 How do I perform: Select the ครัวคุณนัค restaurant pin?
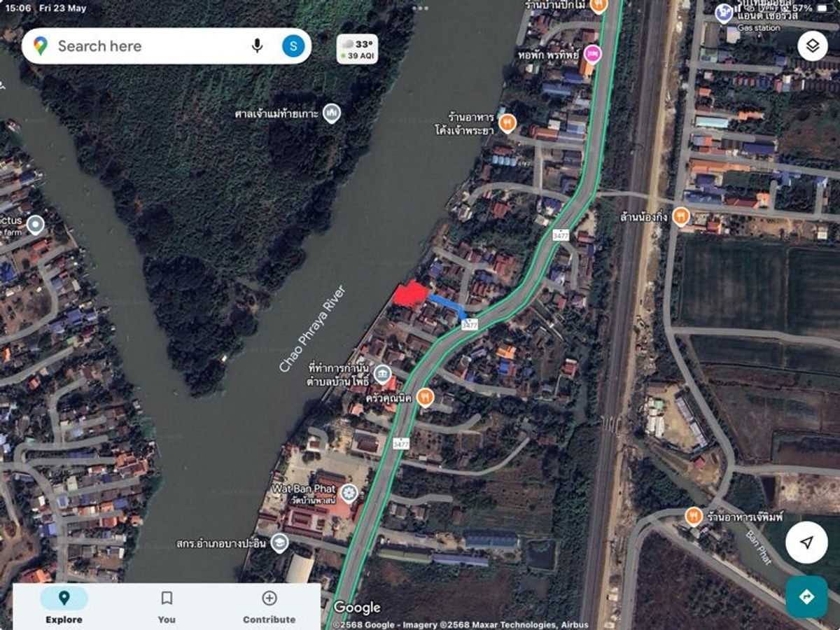[x=425, y=398]
